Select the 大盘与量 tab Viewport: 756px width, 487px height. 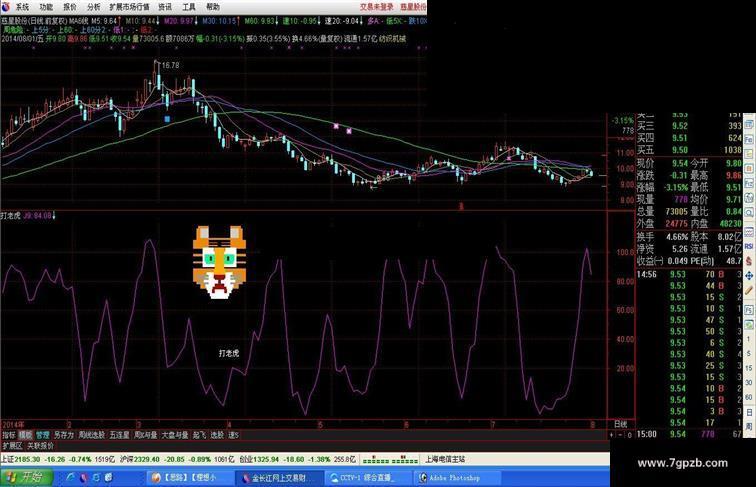tap(175, 435)
